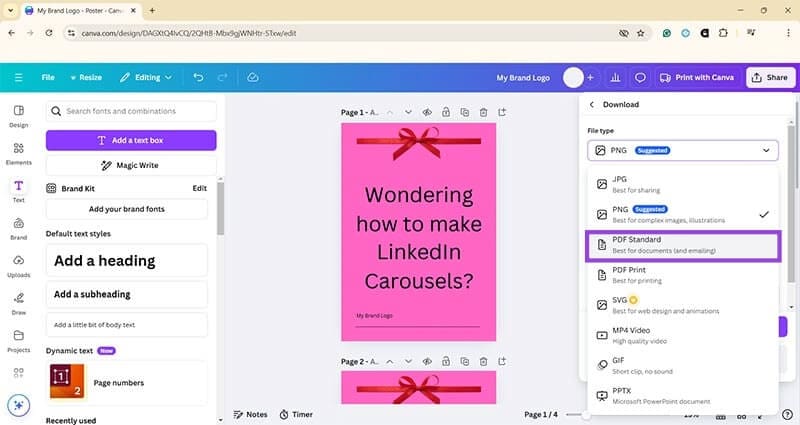This screenshot has height=425, width=800.
Task: Lock Page 1
Action: [446, 112]
